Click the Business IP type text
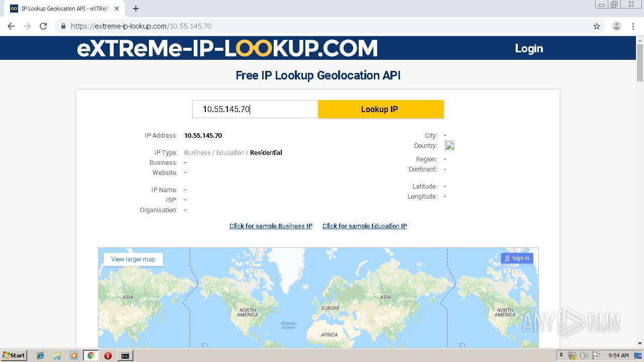 pos(197,153)
